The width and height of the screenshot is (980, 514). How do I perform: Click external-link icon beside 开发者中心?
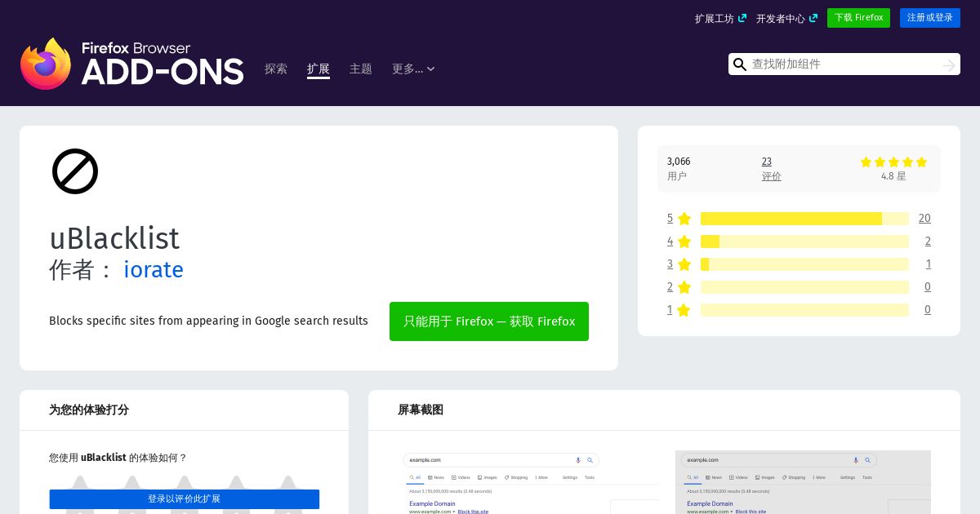click(x=813, y=18)
